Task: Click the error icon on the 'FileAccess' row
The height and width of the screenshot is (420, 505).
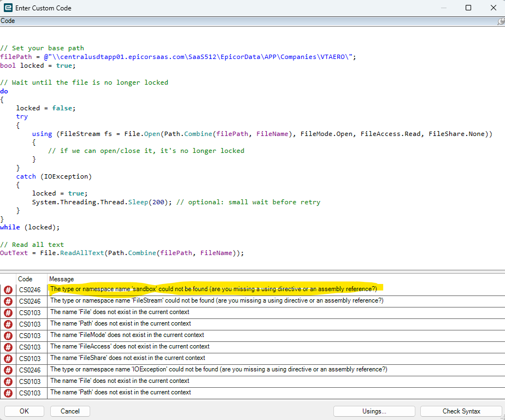Action: 8,347
